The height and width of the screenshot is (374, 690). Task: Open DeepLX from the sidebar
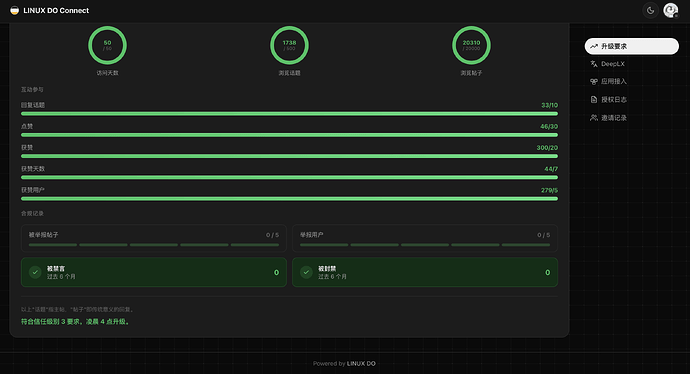pyautogui.click(x=631, y=64)
